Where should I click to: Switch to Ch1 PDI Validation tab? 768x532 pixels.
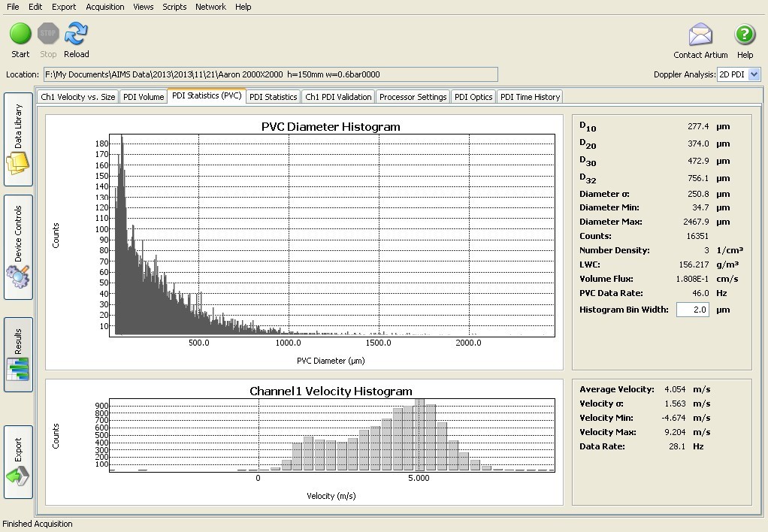coord(338,97)
